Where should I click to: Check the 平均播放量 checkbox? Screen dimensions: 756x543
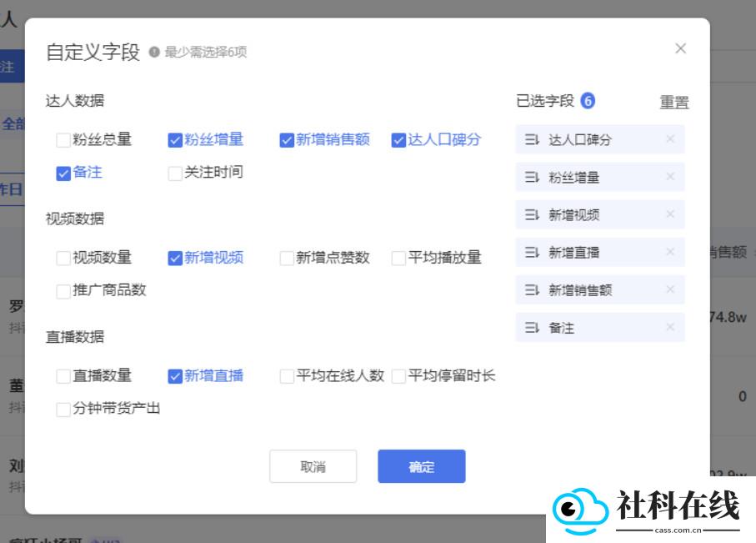click(398, 258)
